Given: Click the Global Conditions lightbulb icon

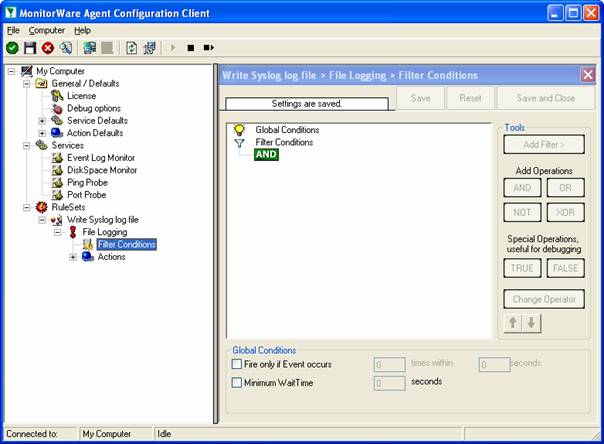Looking at the screenshot, I should (x=239, y=130).
